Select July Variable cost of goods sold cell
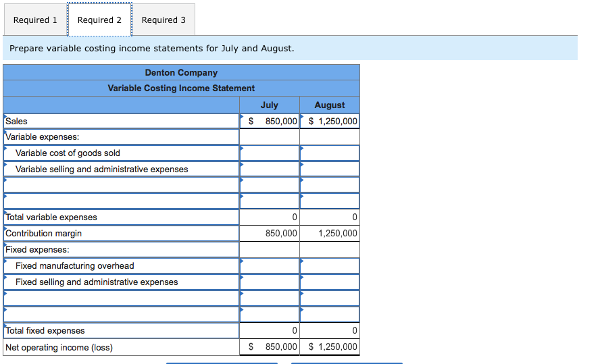The image size is (602, 364). [x=270, y=153]
